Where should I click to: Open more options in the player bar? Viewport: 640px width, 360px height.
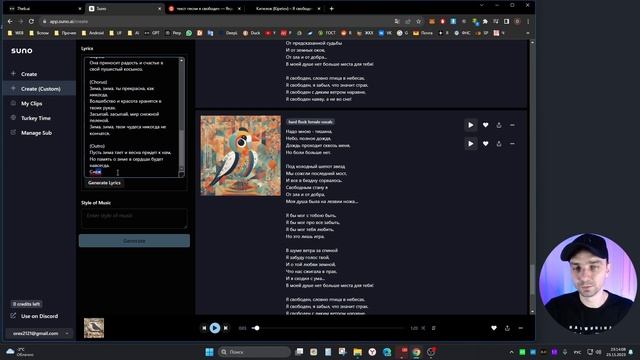tap(520, 328)
